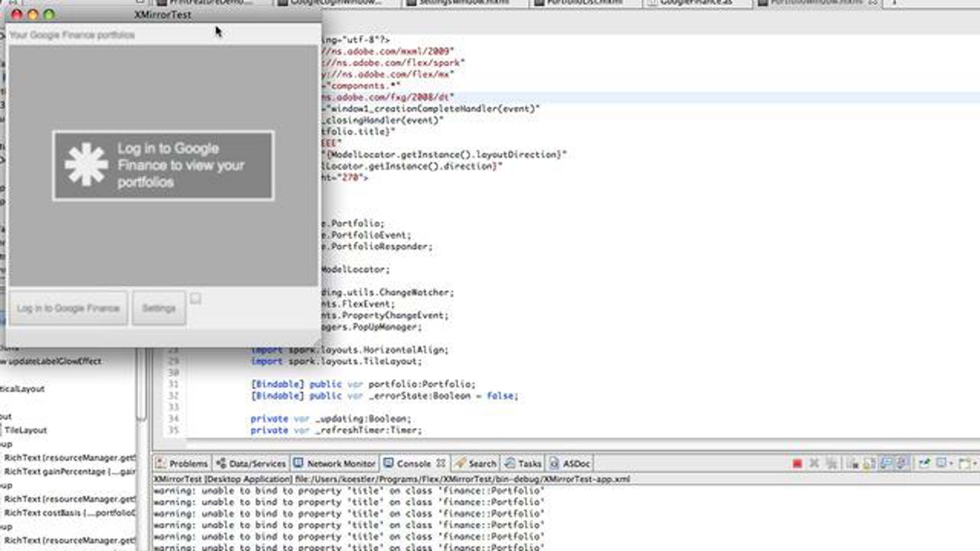Close the Console tab with its X

coord(441,463)
